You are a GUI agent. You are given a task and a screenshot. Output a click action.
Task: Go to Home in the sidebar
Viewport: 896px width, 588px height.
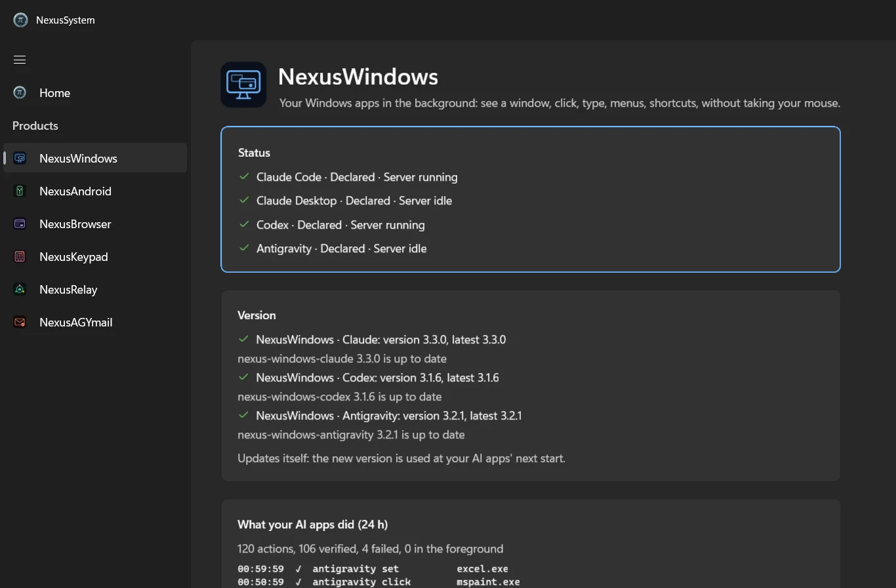(x=95, y=93)
